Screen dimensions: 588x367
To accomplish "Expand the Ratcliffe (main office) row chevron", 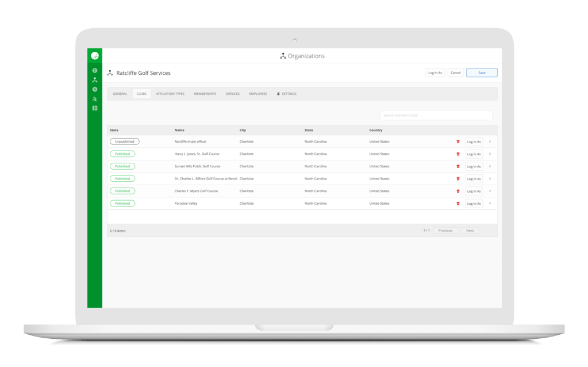I will (490, 142).
